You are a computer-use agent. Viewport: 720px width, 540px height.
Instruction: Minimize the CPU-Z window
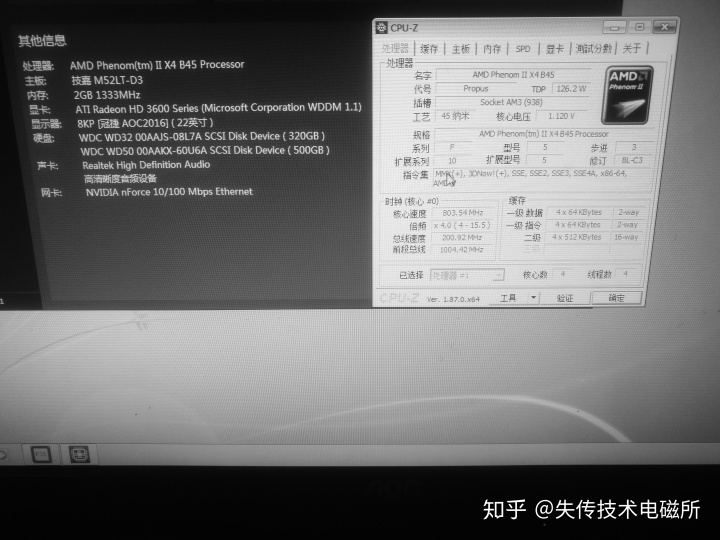(x=615, y=27)
